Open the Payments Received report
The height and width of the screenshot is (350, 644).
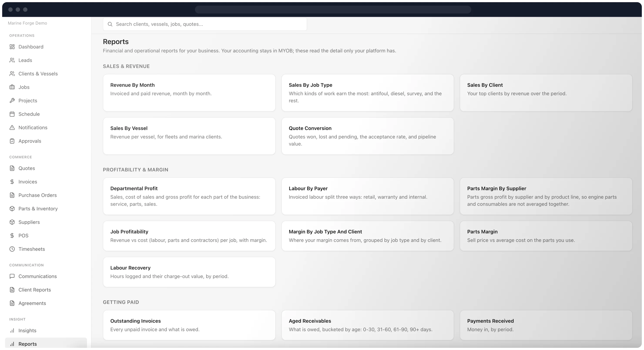tap(546, 325)
